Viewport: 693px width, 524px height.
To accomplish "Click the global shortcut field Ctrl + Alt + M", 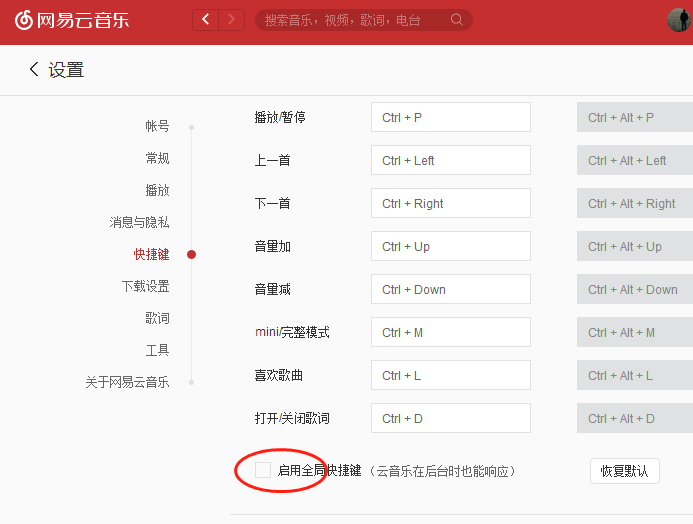I will pos(635,332).
